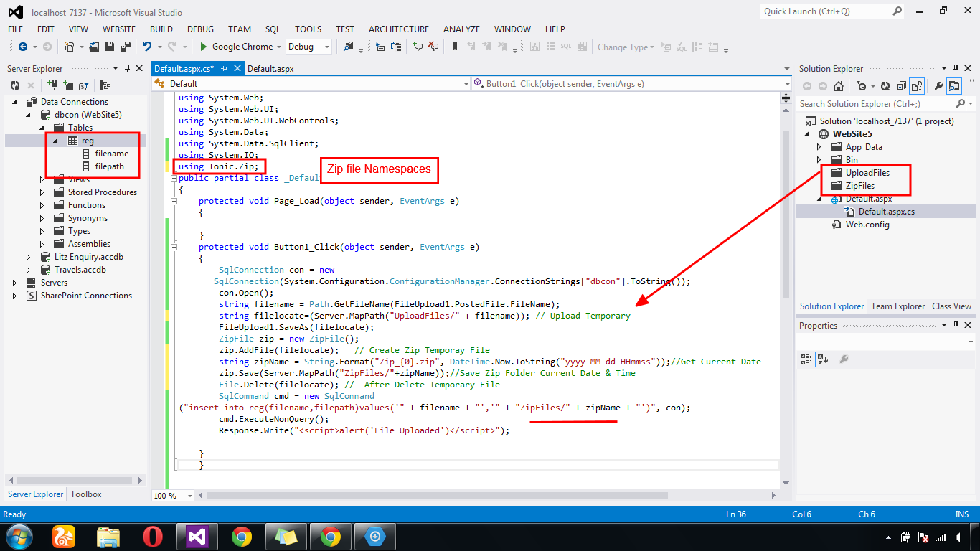This screenshot has height=551, width=980.
Task: Collapse the Data Connections node
Action: [15, 102]
